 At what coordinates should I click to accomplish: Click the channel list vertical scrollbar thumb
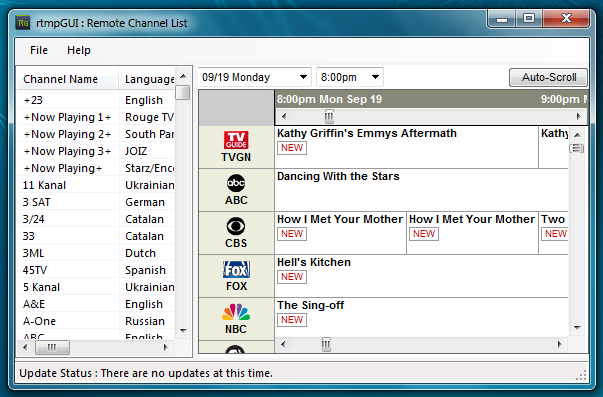point(183,92)
